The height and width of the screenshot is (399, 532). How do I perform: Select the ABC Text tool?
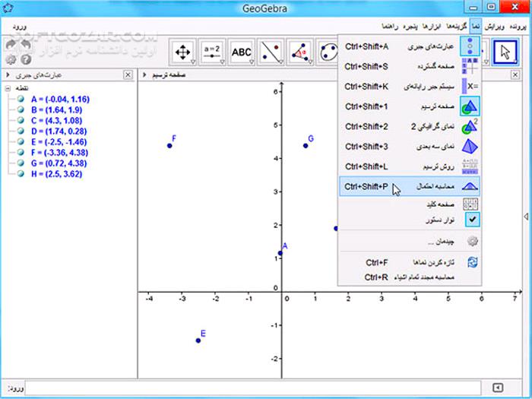pos(241,52)
